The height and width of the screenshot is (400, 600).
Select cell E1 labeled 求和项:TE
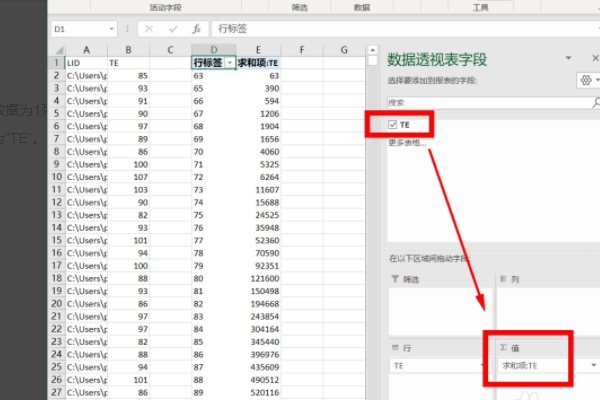pos(257,62)
